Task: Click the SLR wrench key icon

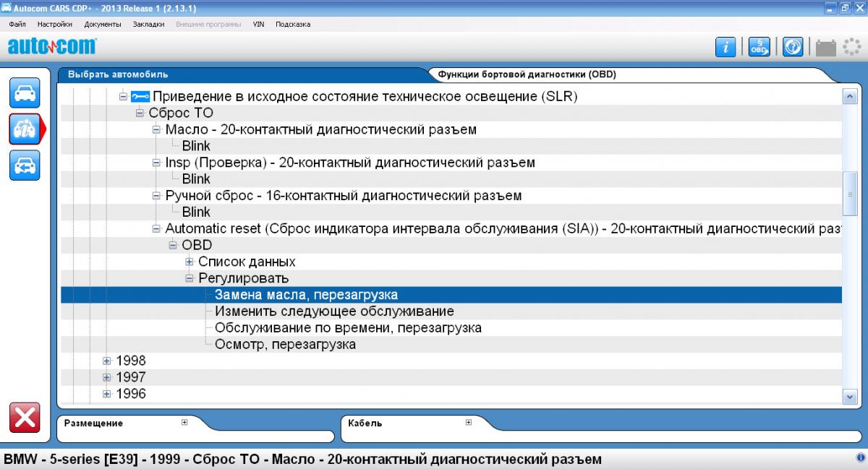Action: pyautogui.click(x=140, y=96)
